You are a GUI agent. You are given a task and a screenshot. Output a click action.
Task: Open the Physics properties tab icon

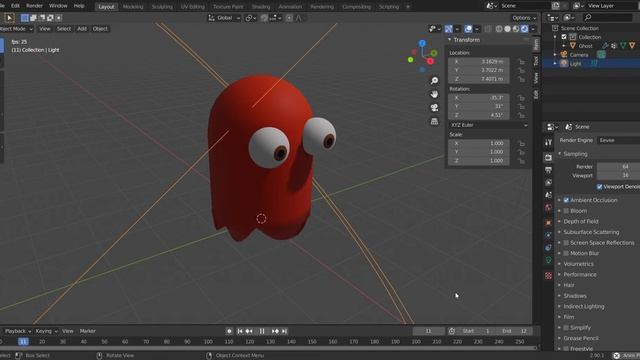tap(548, 235)
